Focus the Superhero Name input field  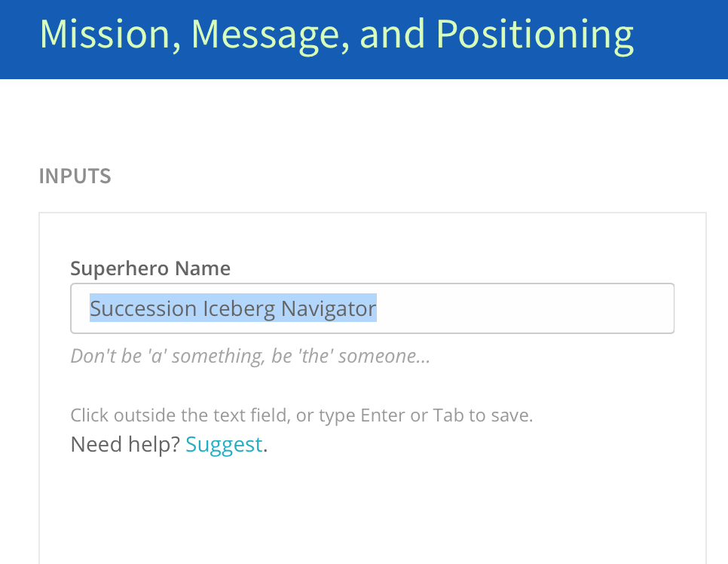(372, 308)
